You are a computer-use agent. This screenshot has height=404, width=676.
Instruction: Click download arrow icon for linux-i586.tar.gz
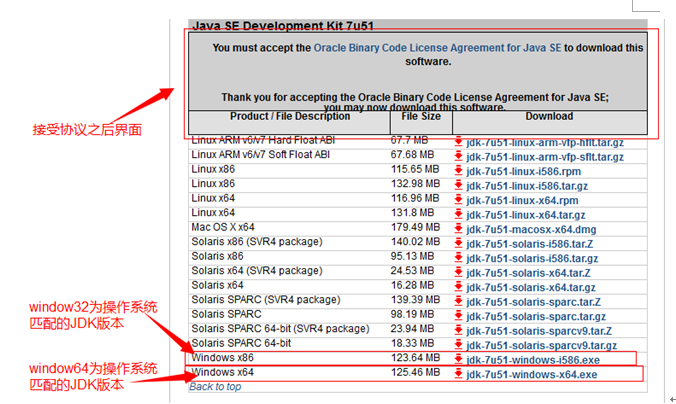point(458,185)
